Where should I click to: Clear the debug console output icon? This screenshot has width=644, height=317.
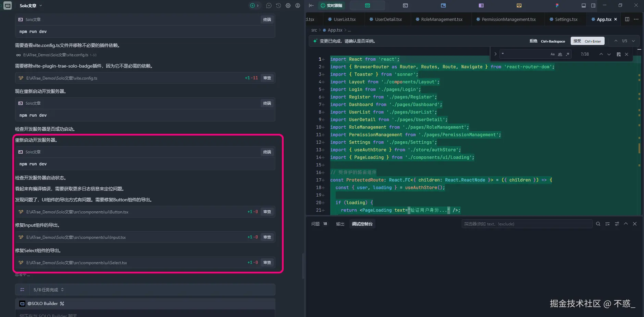click(x=607, y=224)
